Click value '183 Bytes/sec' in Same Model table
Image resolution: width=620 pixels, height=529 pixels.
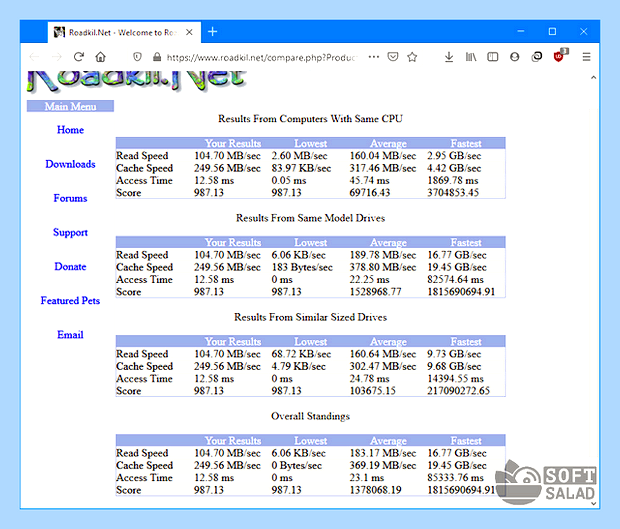tap(302, 267)
